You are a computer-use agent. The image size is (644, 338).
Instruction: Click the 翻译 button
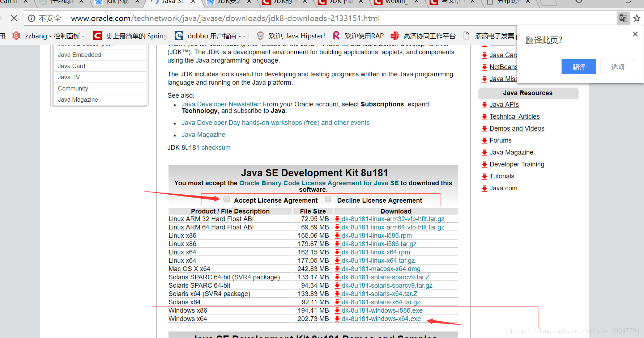click(x=579, y=67)
